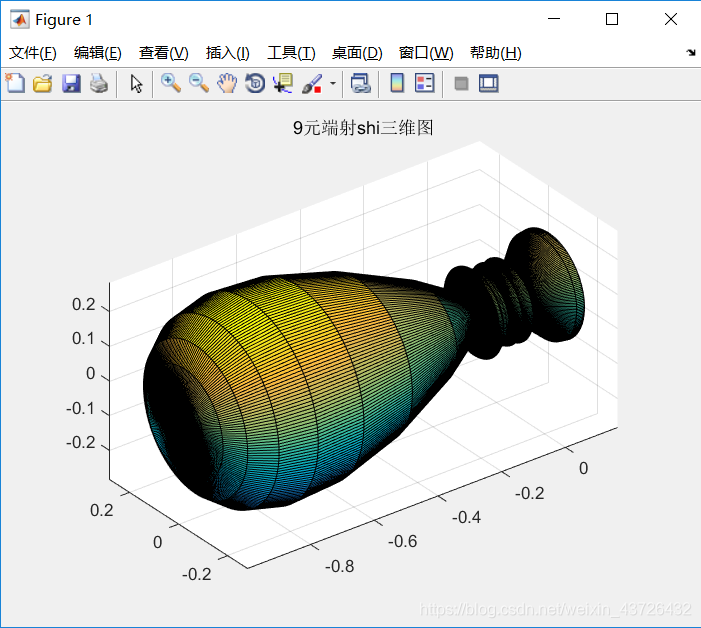
Task: Select the Edit Plot arrow tool
Action: click(x=136, y=84)
